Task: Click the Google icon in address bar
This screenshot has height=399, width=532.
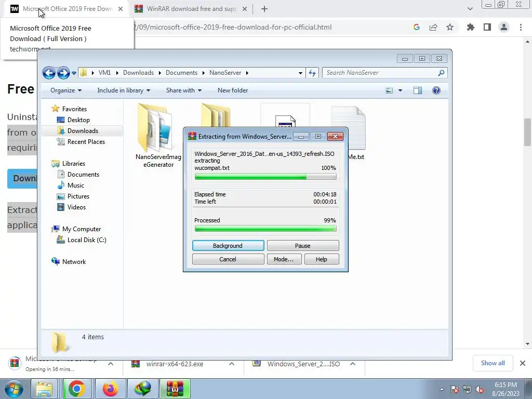Action: (x=417, y=27)
